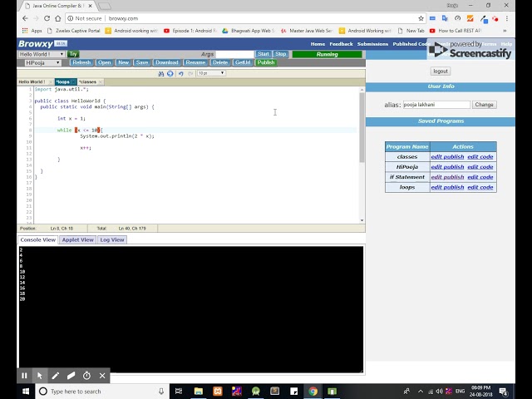Open the 10 pt font size dropdown
The height and width of the screenshot is (399, 532).
point(211,73)
